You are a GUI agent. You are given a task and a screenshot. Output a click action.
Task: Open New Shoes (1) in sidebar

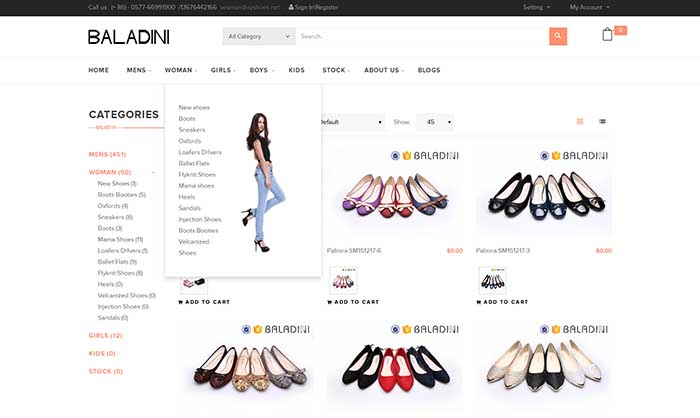117,184
